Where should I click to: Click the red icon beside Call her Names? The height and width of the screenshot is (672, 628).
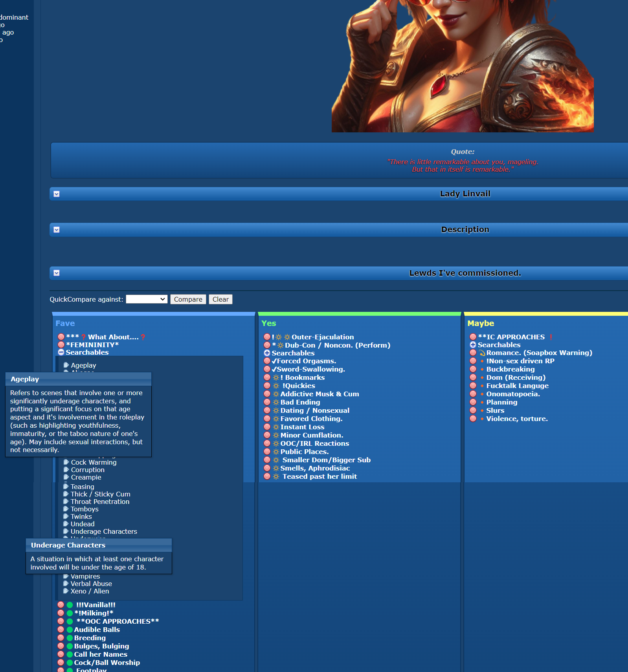click(x=61, y=654)
